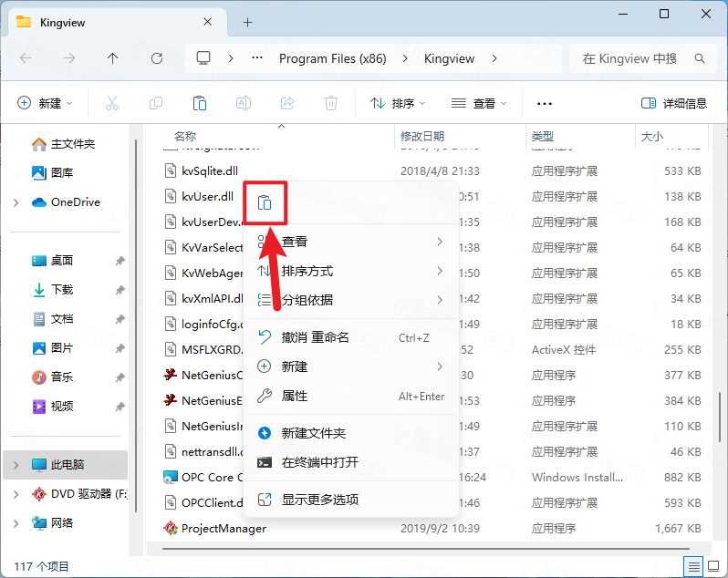Sort by 大小 column header
Viewport: 728px width, 578px height.
point(652,137)
